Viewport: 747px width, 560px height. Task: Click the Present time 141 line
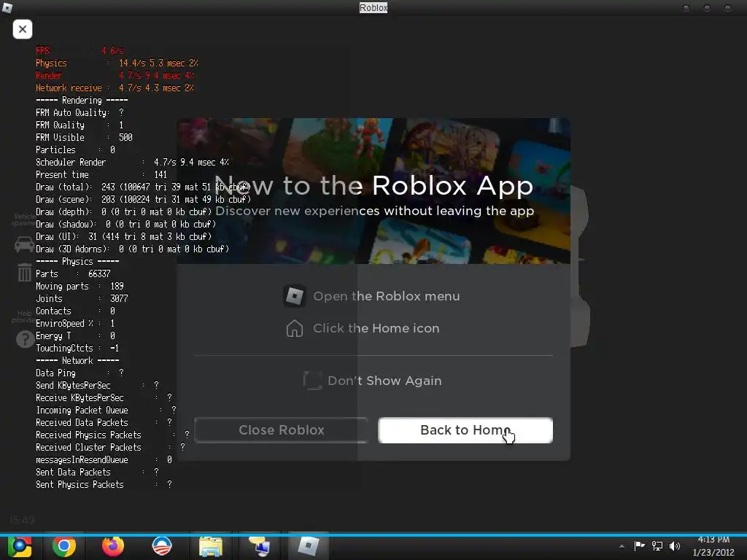click(x=101, y=174)
